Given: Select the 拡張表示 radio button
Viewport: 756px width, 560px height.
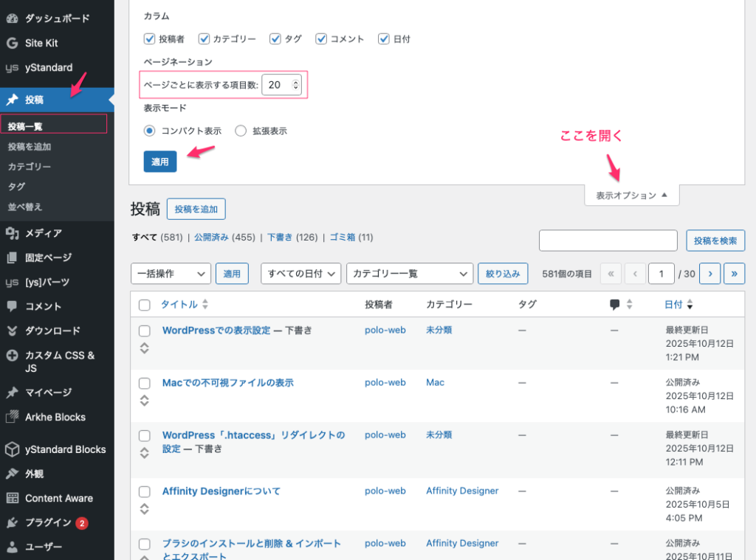Looking at the screenshot, I should pyautogui.click(x=241, y=131).
